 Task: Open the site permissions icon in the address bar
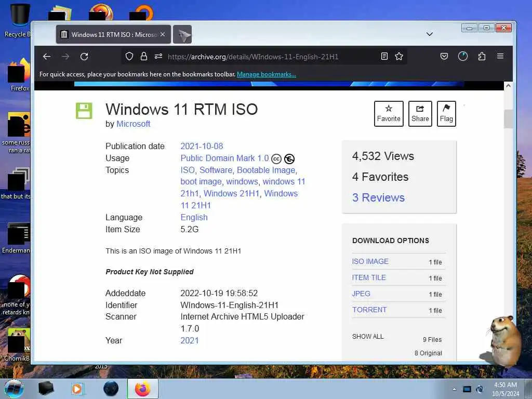click(158, 56)
